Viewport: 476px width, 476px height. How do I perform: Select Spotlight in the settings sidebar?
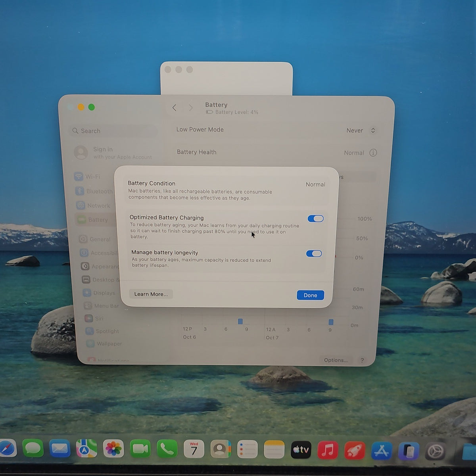[x=102, y=331]
